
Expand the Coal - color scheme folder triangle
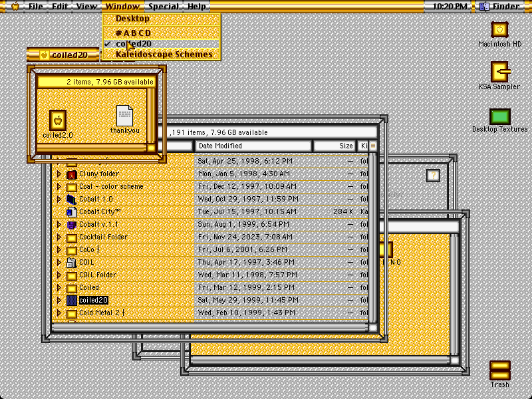59,187
